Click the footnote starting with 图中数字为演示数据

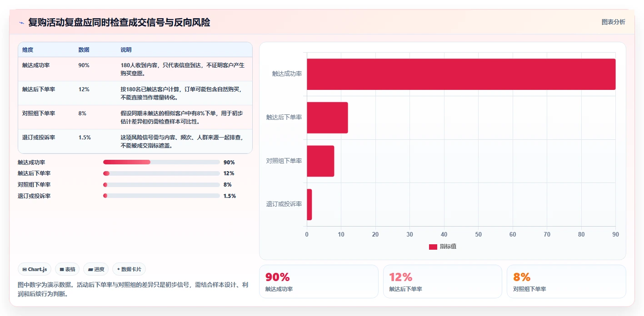pyautogui.click(x=133, y=289)
